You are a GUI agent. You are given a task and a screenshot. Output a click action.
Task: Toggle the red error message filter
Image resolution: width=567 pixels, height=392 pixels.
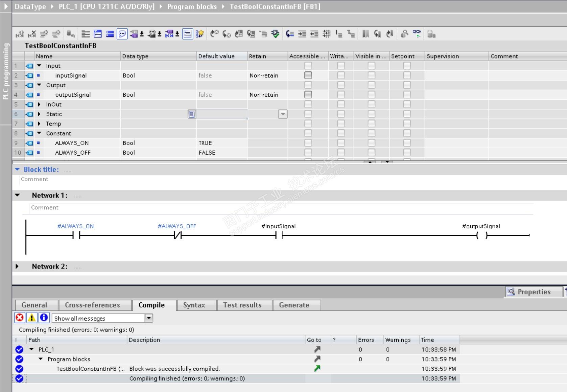(x=20, y=318)
